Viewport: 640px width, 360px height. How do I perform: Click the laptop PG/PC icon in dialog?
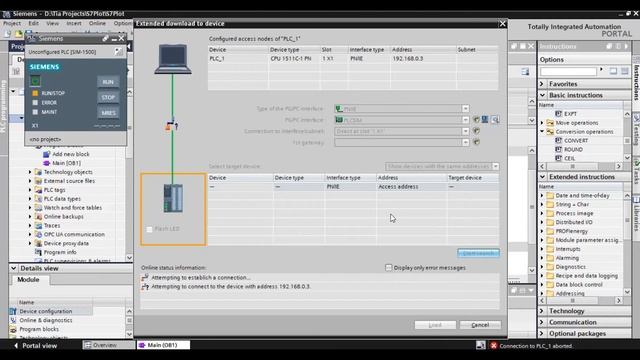click(x=173, y=59)
